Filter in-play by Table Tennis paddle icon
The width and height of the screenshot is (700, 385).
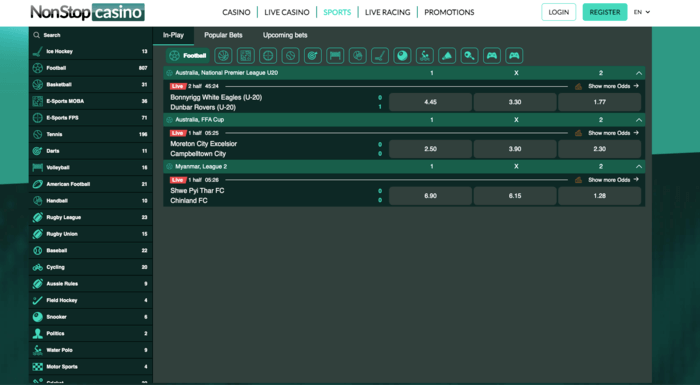pos(469,56)
